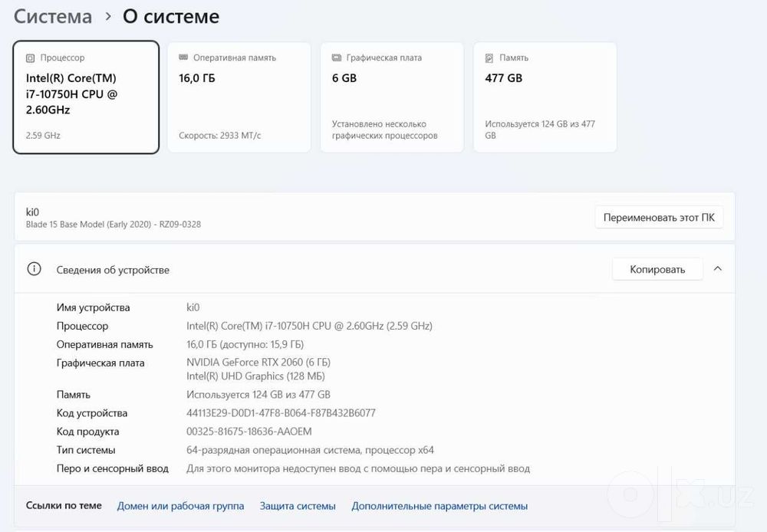Click the processor value in device details
This screenshot has width=767, height=532.
(x=309, y=326)
